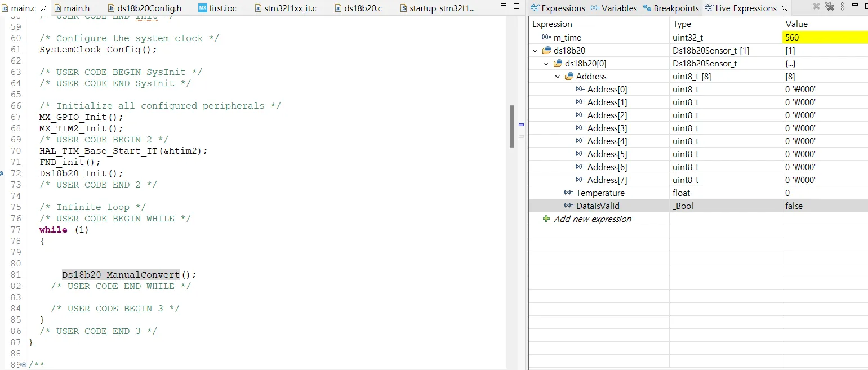Switch to the Variables view tab
This screenshot has height=370, width=868.
[x=613, y=8]
